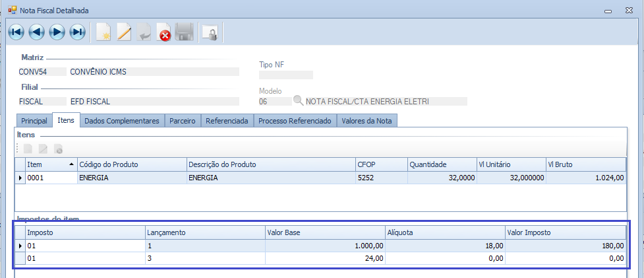Viewport: 644px width, 278px height.
Task: Sort by the Item column header
Action: point(51,164)
